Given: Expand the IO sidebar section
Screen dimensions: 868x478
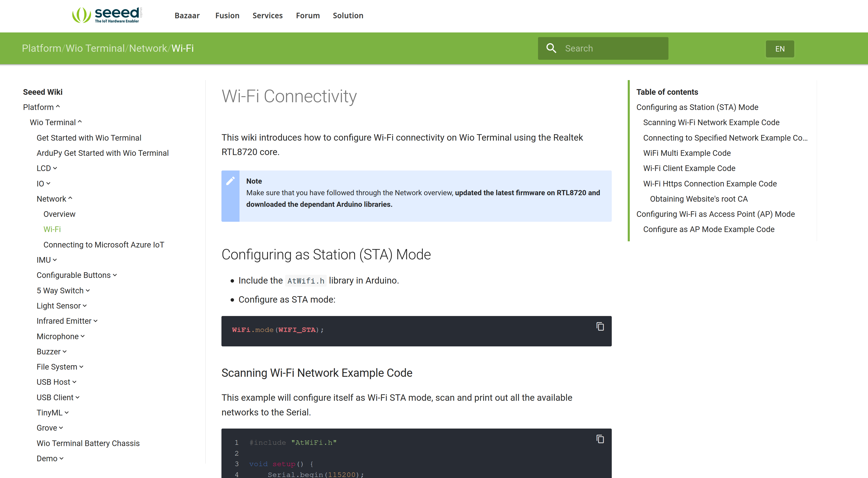Looking at the screenshot, I should [x=48, y=183].
